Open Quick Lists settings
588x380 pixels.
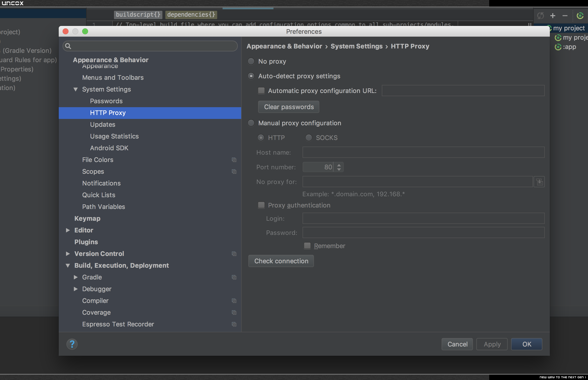pos(99,195)
